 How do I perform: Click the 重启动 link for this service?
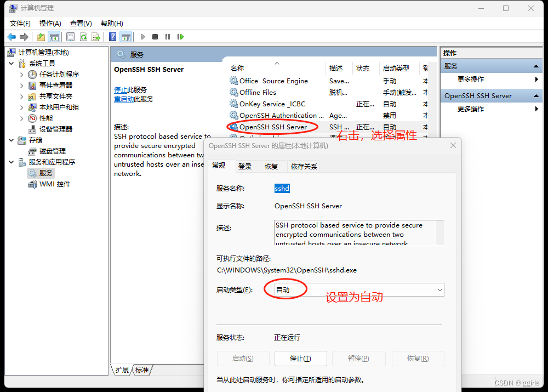[124, 99]
